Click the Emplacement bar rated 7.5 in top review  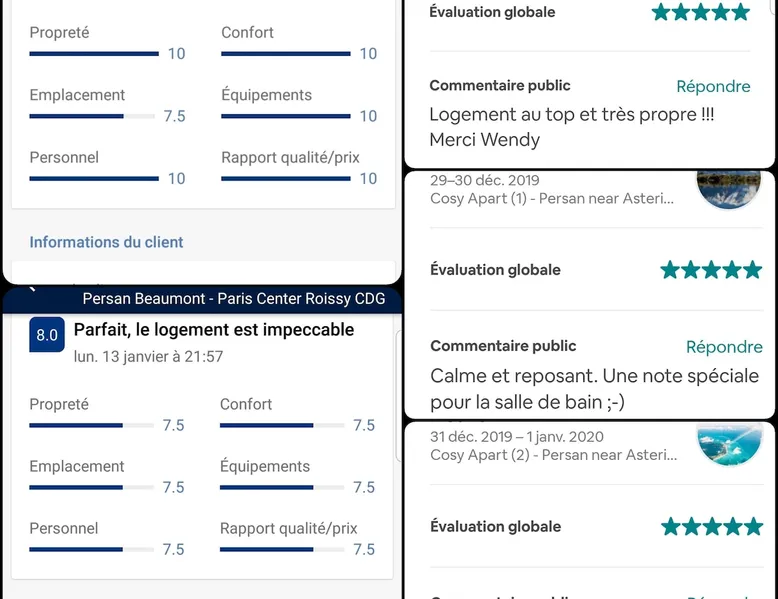[92, 116]
